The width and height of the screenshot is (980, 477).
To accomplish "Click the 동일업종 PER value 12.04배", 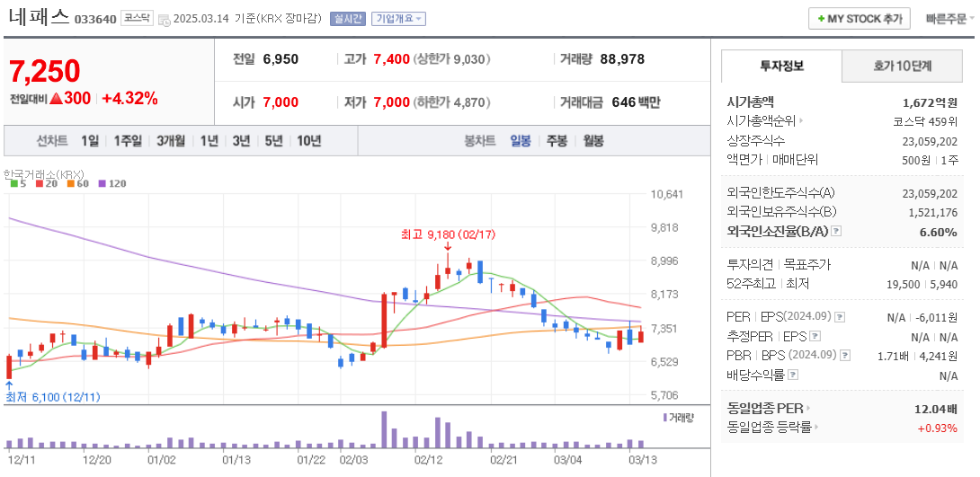I will [936, 410].
